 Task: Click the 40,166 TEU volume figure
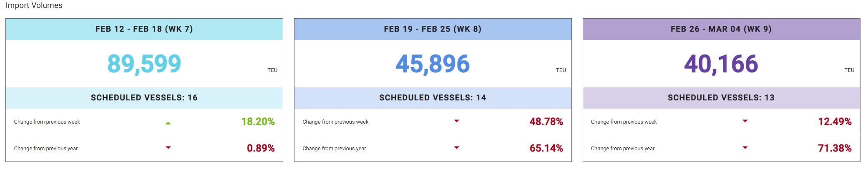tap(721, 64)
